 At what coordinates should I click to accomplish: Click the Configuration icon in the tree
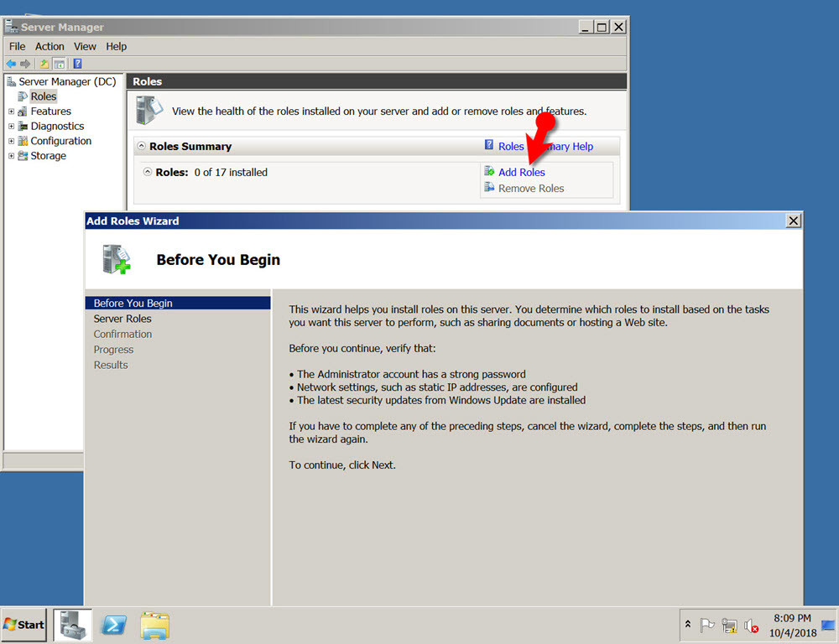click(x=23, y=141)
